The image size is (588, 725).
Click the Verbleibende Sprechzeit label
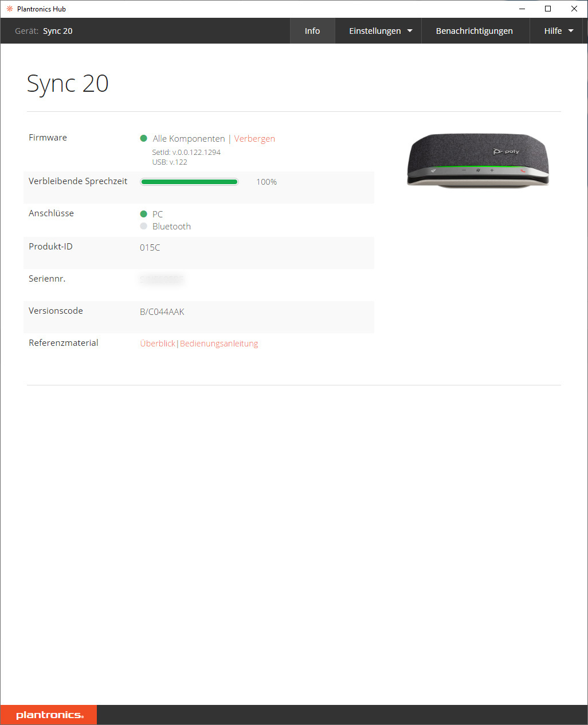tap(78, 181)
